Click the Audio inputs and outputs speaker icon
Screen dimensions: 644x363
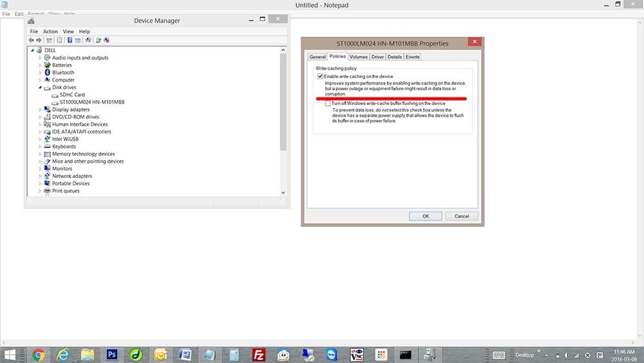tap(47, 57)
